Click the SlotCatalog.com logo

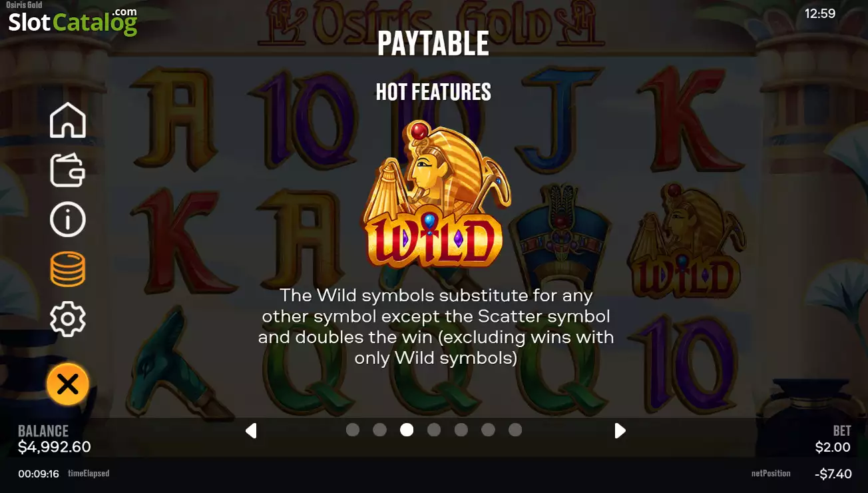point(73,21)
